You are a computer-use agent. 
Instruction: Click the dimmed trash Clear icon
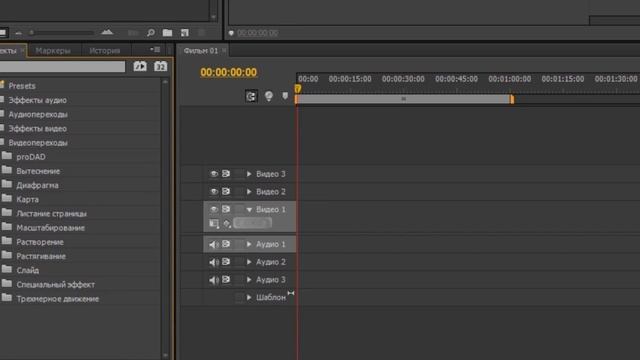pos(201,33)
